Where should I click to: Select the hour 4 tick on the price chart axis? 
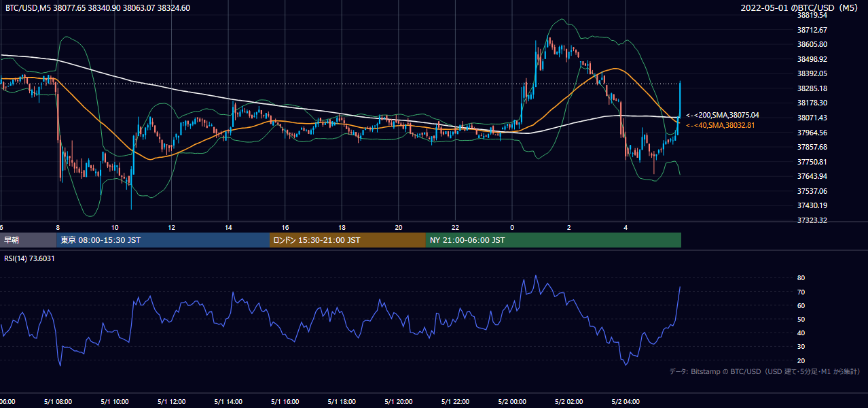[626, 227]
